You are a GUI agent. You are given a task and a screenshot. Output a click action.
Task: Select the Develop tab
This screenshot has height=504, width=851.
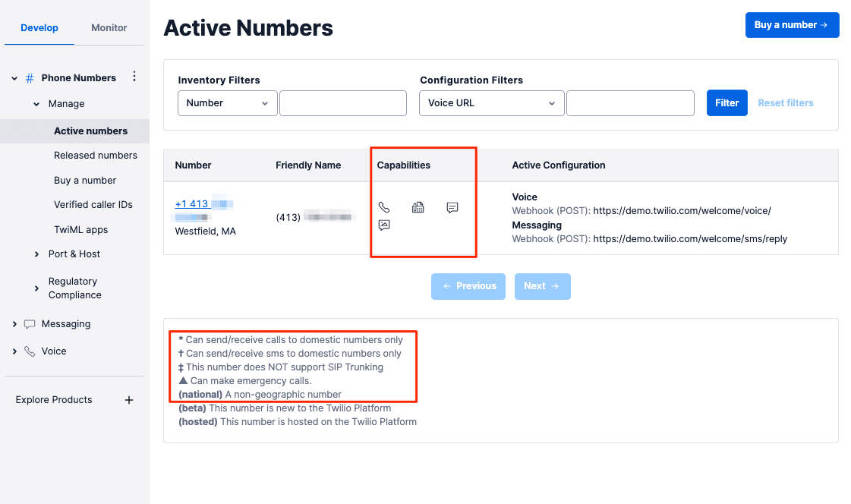[x=39, y=27]
